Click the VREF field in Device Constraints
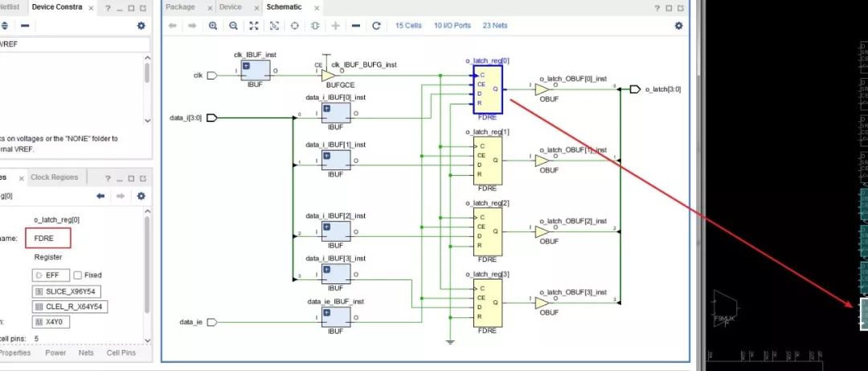The height and width of the screenshot is (371, 868). coord(75,44)
